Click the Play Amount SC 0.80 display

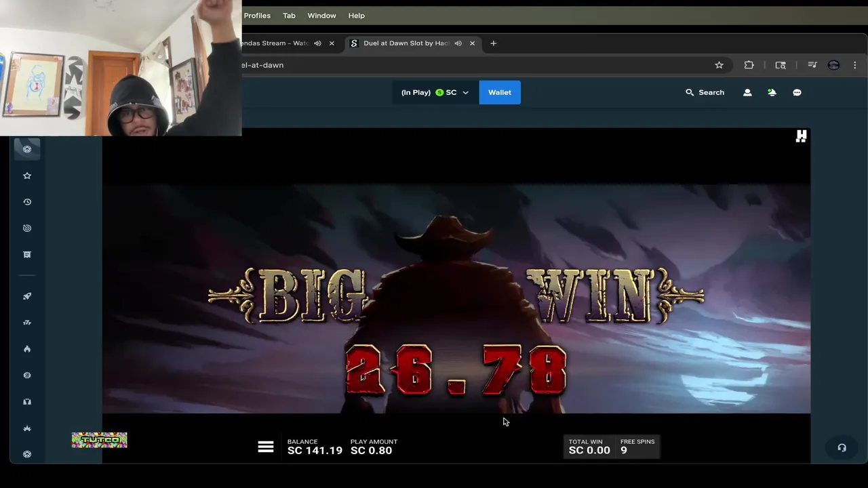(x=374, y=447)
